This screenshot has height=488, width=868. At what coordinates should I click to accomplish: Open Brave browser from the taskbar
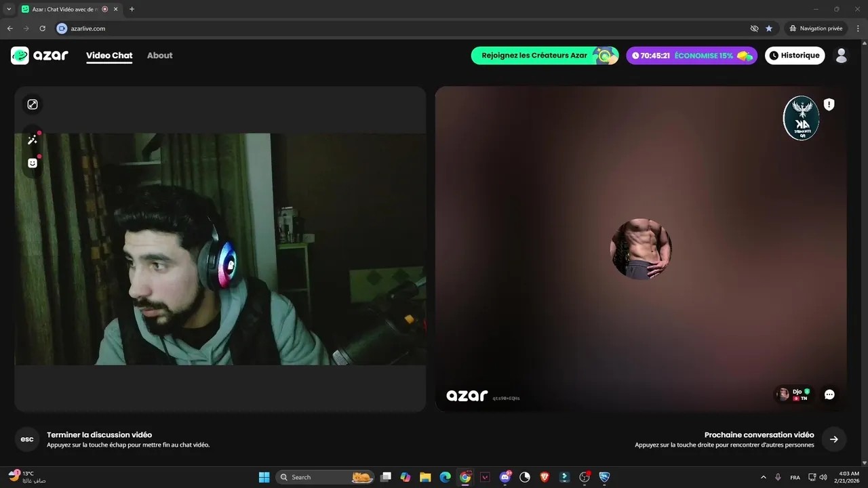(x=545, y=477)
